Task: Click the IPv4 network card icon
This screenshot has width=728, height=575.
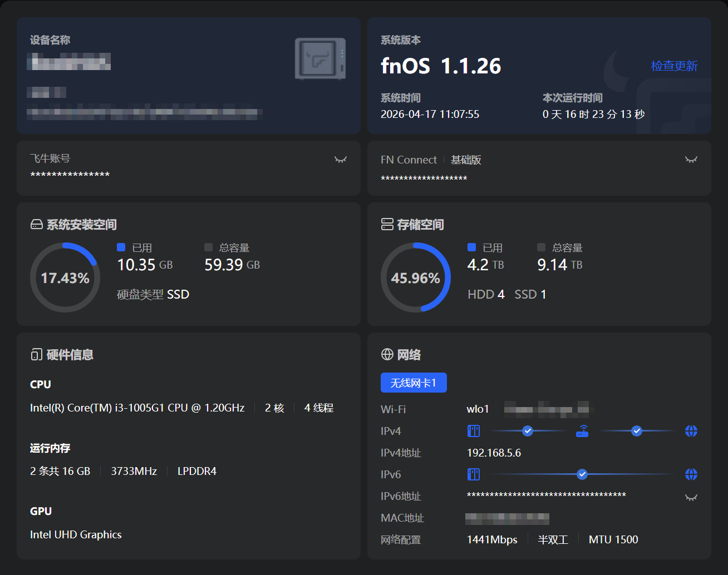Action: pos(474,431)
